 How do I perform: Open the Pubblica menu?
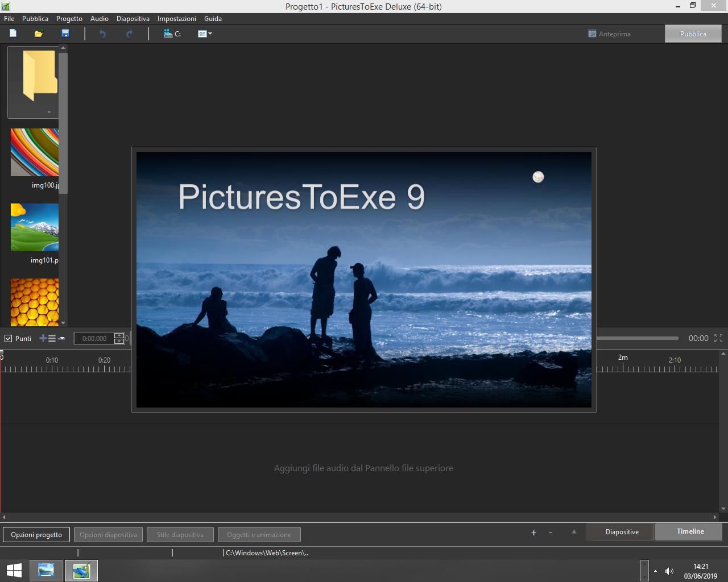pyautogui.click(x=35, y=18)
